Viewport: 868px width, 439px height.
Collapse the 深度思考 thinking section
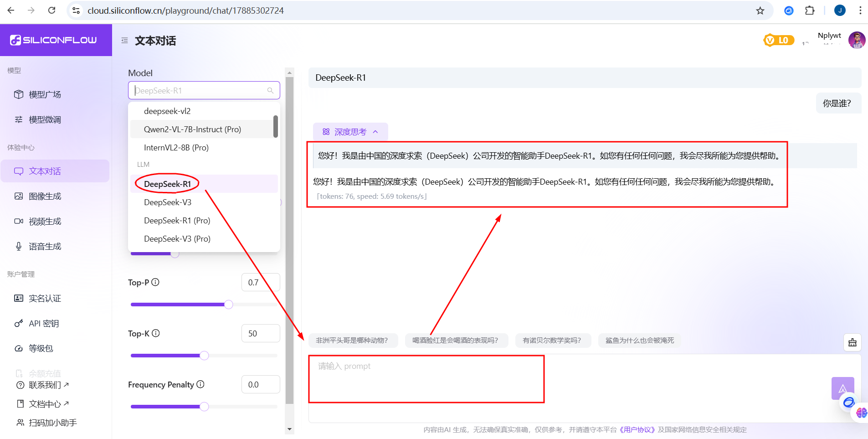pos(375,132)
